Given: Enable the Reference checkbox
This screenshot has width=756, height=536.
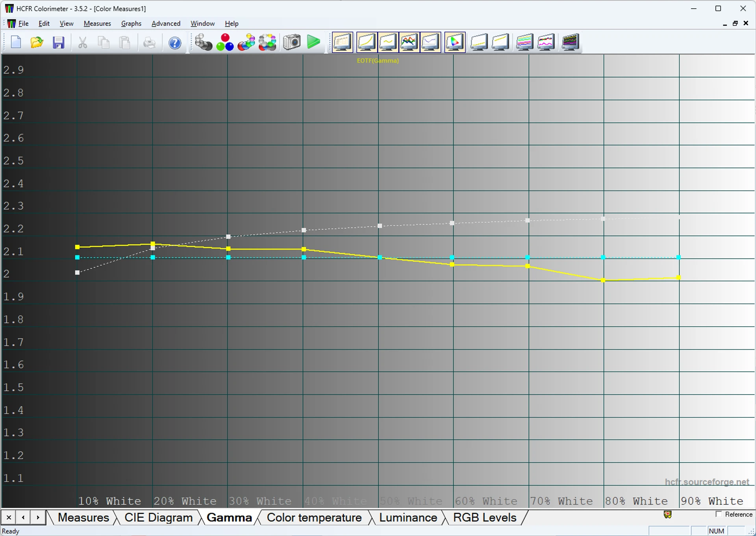Looking at the screenshot, I should coord(719,514).
